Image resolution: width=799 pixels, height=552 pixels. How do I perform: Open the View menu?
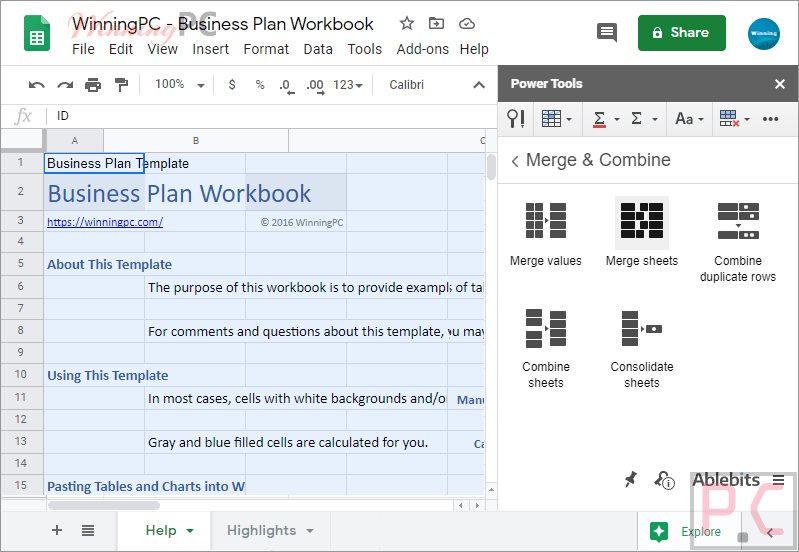pos(163,49)
